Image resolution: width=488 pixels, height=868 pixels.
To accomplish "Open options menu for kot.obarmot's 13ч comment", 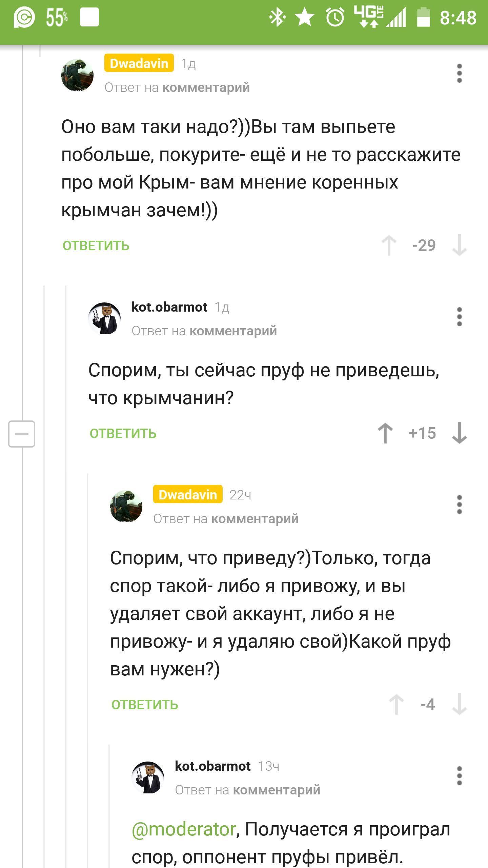I will tap(459, 776).
